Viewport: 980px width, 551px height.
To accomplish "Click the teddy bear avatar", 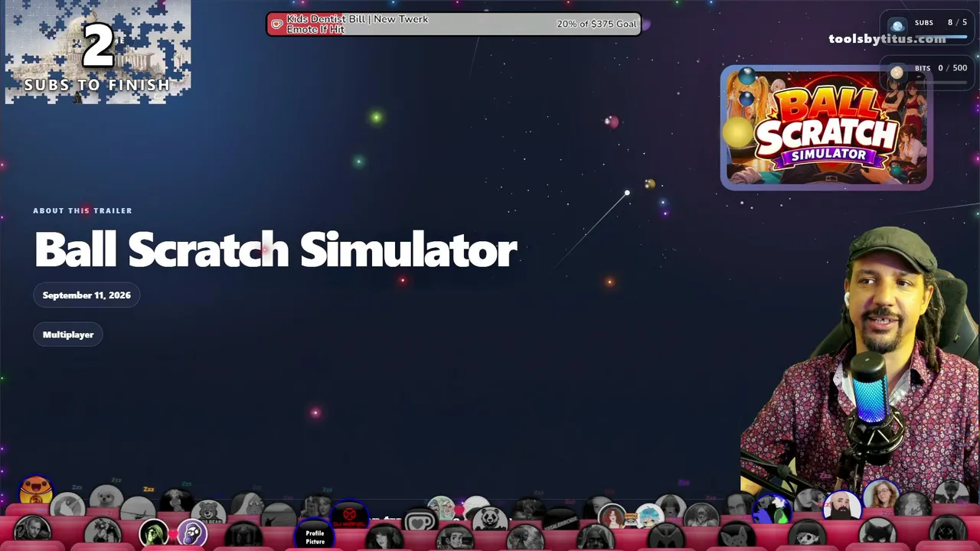I will 208,512.
